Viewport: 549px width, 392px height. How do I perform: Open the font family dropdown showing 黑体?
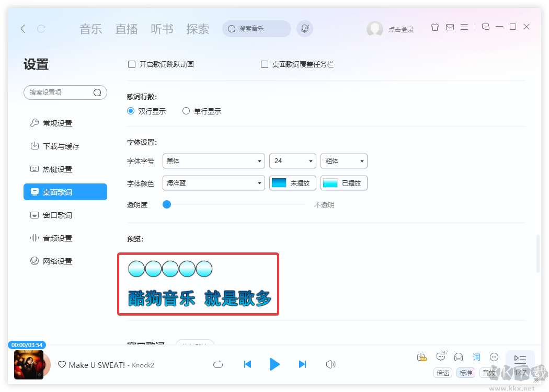point(213,161)
